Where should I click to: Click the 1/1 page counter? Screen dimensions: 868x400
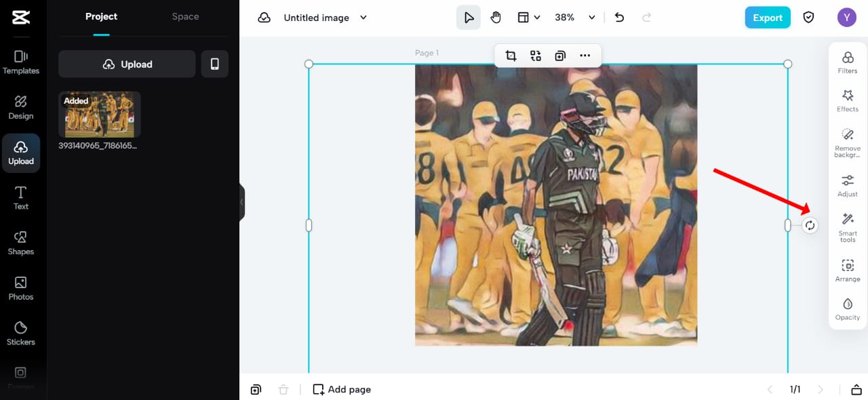pyautogui.click(x=795, y=389)
